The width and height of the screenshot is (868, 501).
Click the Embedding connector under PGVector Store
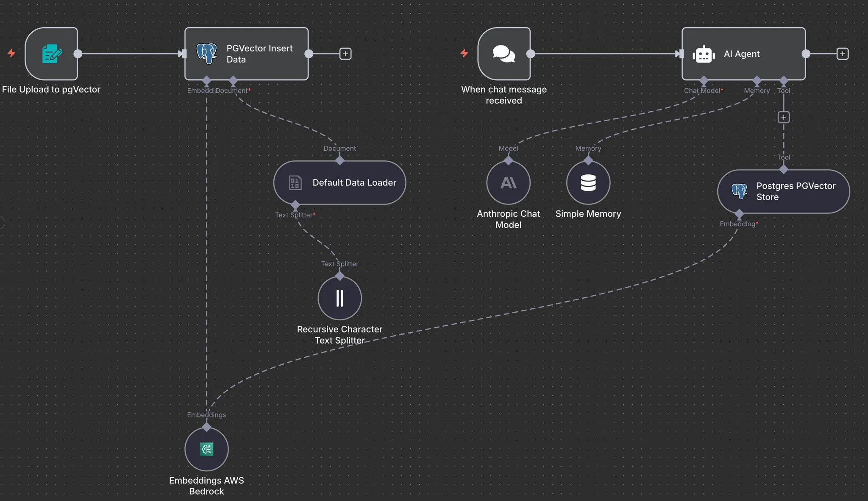point(739,214)
